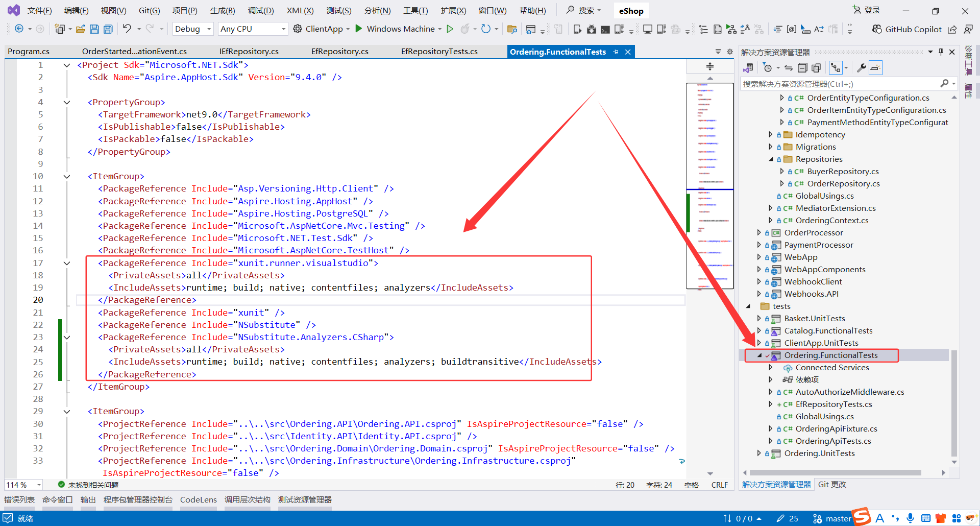Collapse the Ordering.FunctionalTests project node
This screenshot has width=980, height=526.
(759, 355)
